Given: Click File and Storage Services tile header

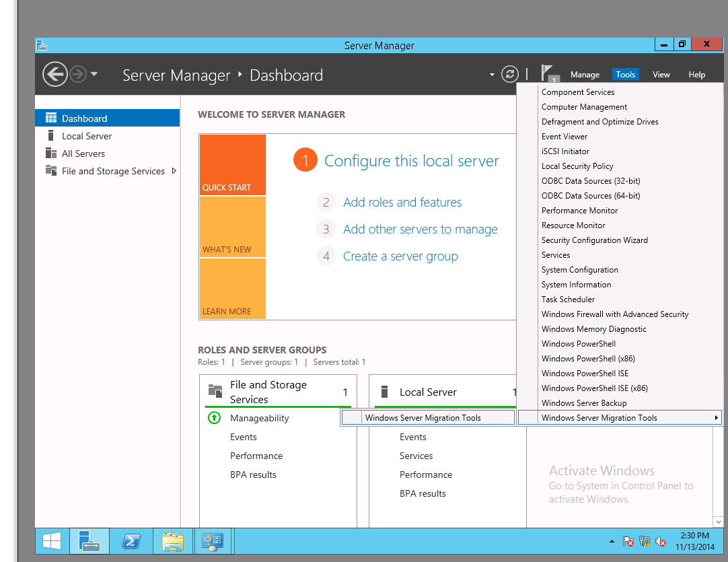Looking at the screenshot, I should point(279,392).
